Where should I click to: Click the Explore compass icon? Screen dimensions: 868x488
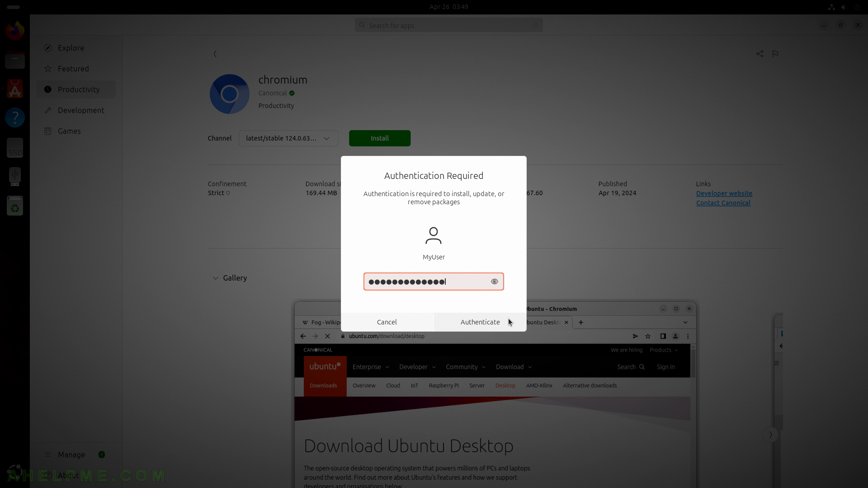(48, 48)
